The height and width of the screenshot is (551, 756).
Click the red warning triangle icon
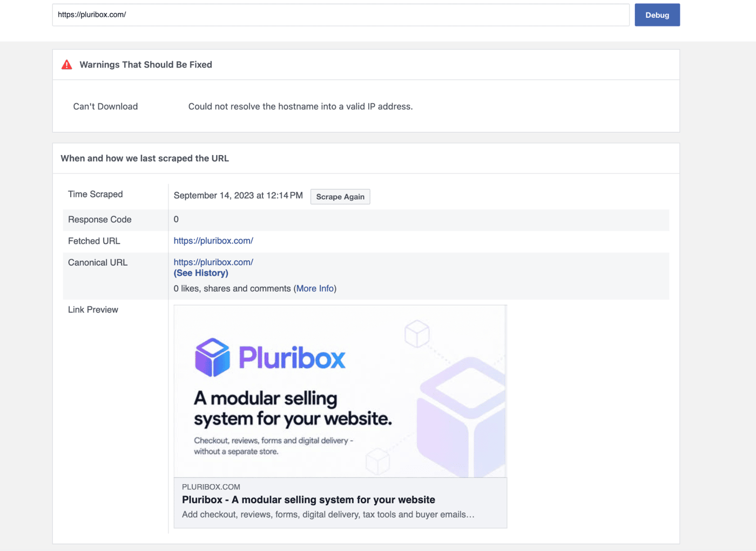[x=66, y=65]
